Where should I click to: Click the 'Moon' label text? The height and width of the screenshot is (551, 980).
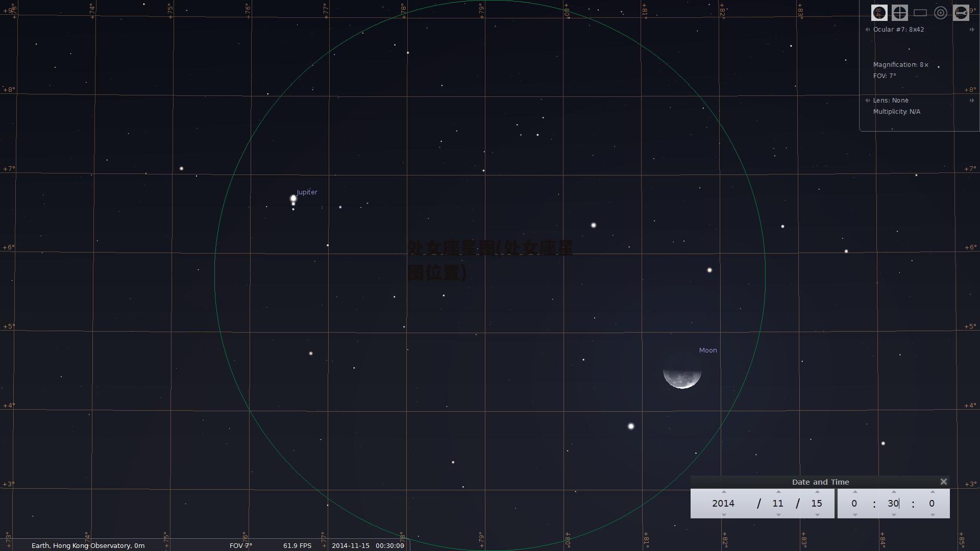708,350
